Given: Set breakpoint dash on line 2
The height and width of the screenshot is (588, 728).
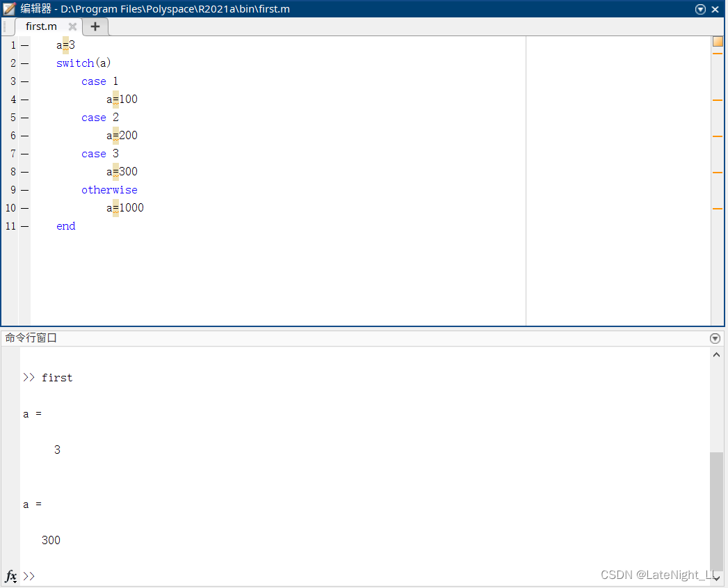Looking at the screenshot, I should click(x=24, y=64).
